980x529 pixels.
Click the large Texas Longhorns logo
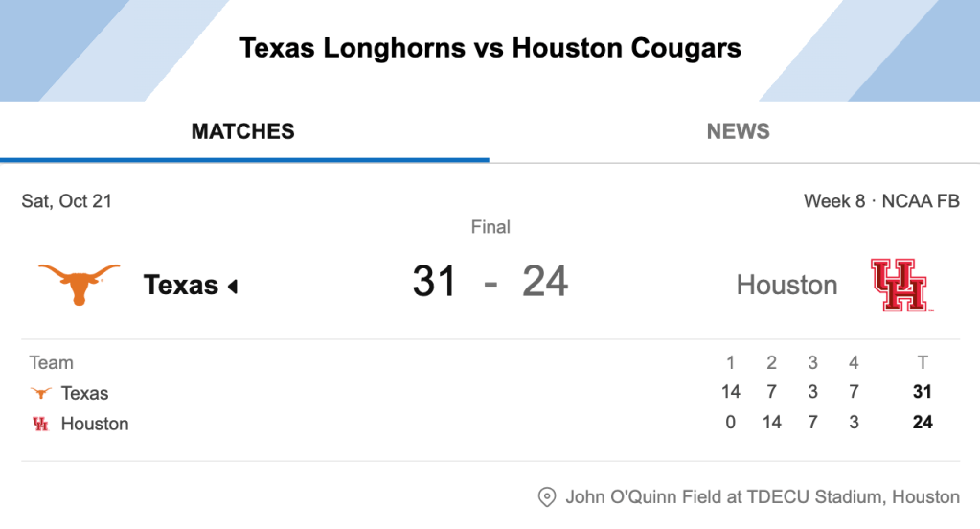point(79,284)
